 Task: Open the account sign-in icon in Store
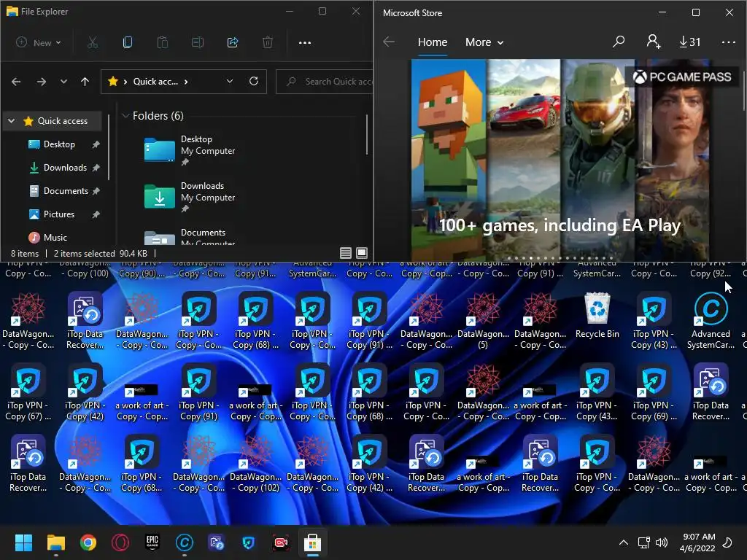point(653,42)
